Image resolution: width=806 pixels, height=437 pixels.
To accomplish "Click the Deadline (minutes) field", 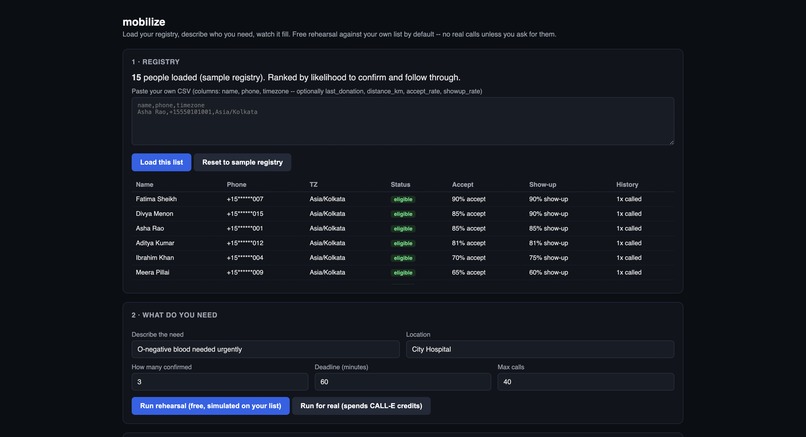I will coord(402,382).
